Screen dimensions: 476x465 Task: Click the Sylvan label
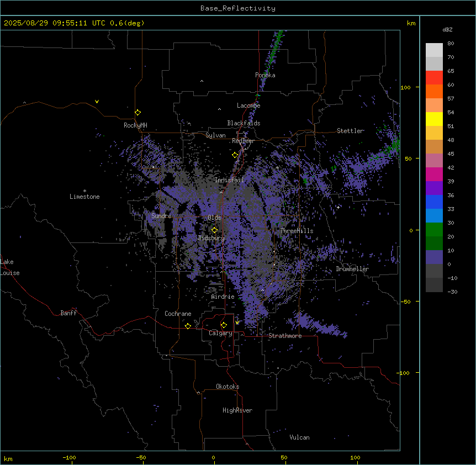point(215,135)
